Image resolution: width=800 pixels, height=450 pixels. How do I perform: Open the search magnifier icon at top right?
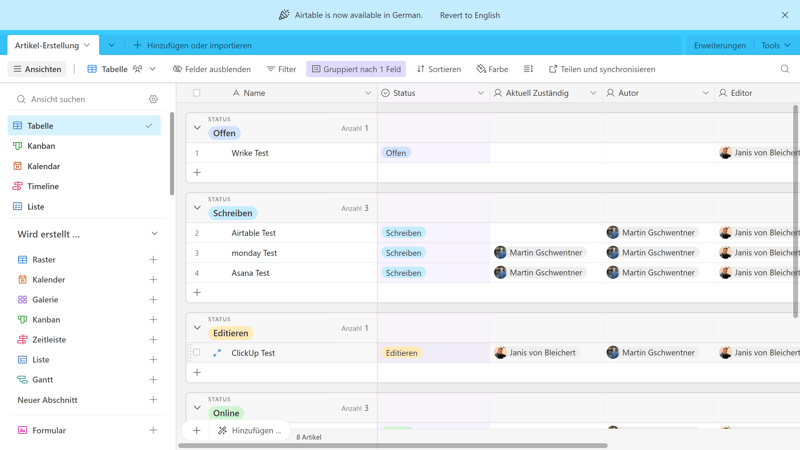(784, 69)
